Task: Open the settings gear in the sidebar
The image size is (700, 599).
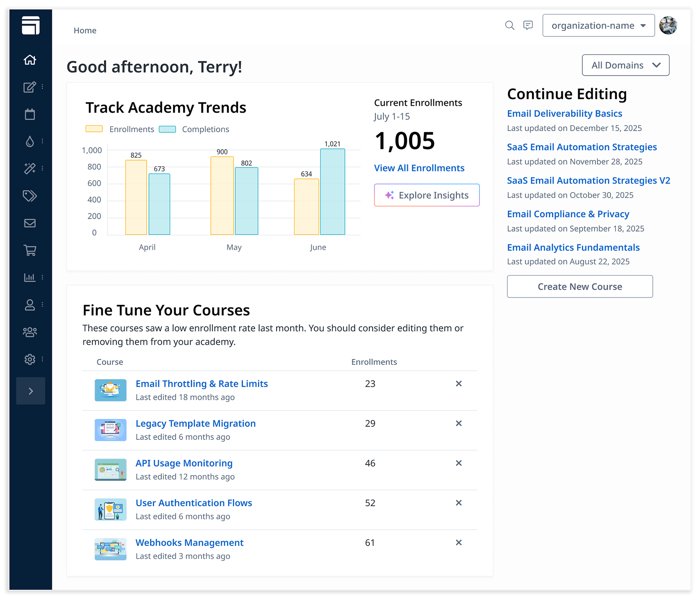Action: coord(30,359)
